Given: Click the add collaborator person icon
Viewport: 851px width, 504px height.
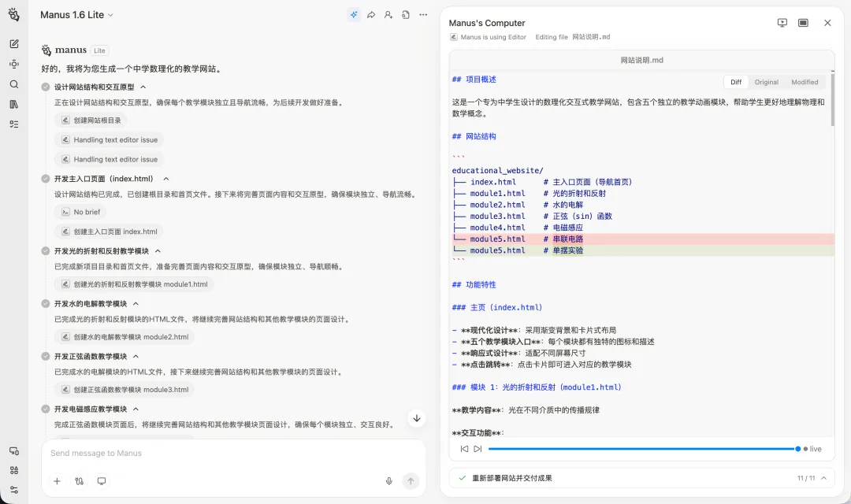Looking at the screenshot, I should click(388, 15).
